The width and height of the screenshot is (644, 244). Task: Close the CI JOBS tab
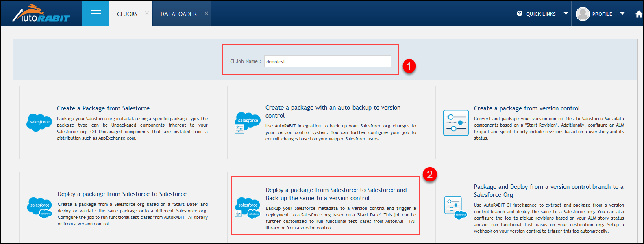pyautogui.click(x=147, y=13)
